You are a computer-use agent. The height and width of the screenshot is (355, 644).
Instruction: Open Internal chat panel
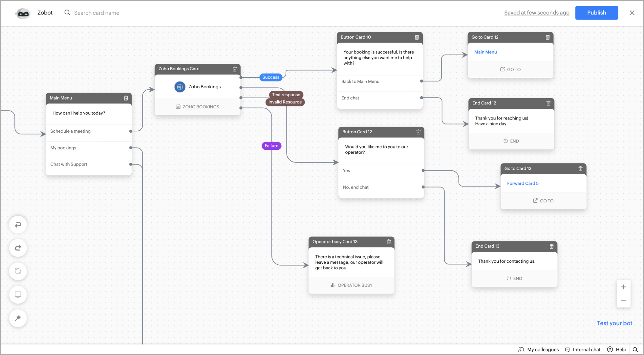(583, 349)
